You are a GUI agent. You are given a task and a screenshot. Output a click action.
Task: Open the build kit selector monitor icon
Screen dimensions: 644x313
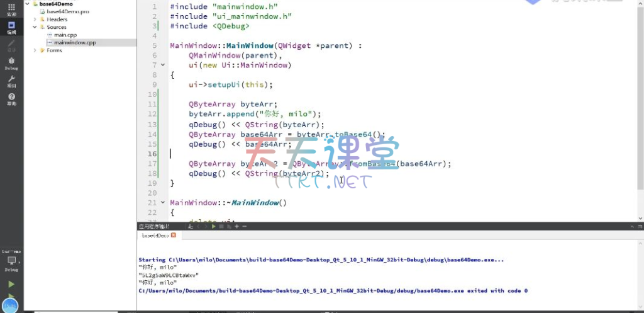(11, 260)
